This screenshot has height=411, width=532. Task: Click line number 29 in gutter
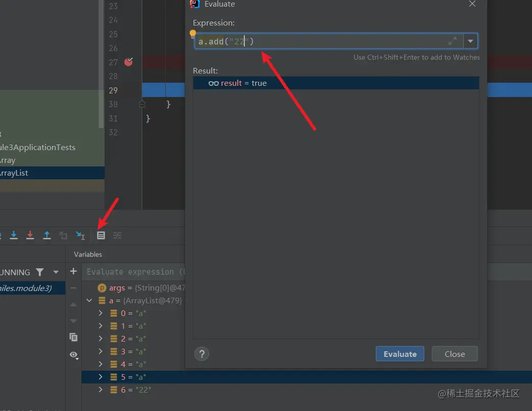coord(113,90)
